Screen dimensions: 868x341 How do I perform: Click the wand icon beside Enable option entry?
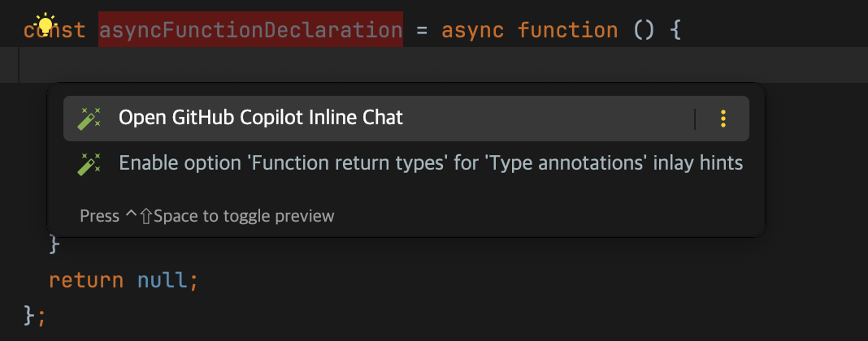(x=89, y=164)
